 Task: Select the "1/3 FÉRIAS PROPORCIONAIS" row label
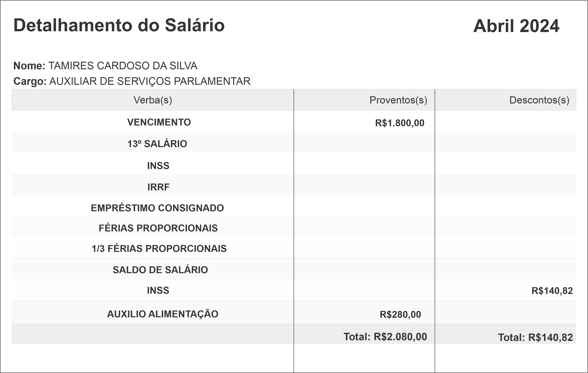(x=159, y=249)
